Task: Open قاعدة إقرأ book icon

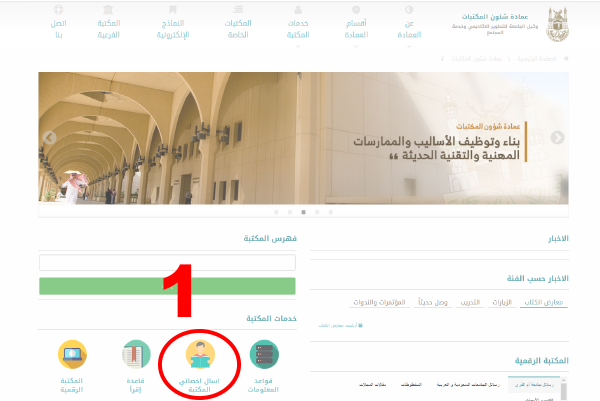Action: pos(136,354)
